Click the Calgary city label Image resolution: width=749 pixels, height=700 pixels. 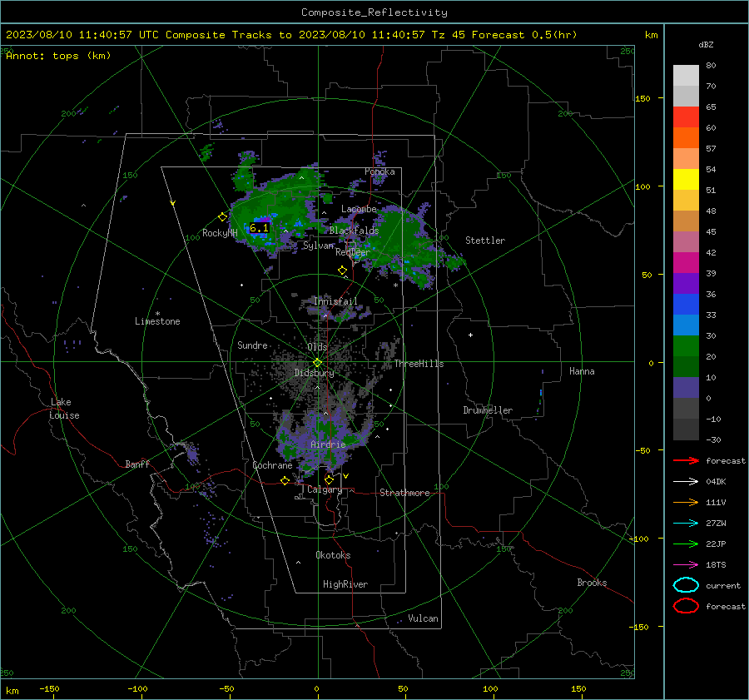(325, 489)
